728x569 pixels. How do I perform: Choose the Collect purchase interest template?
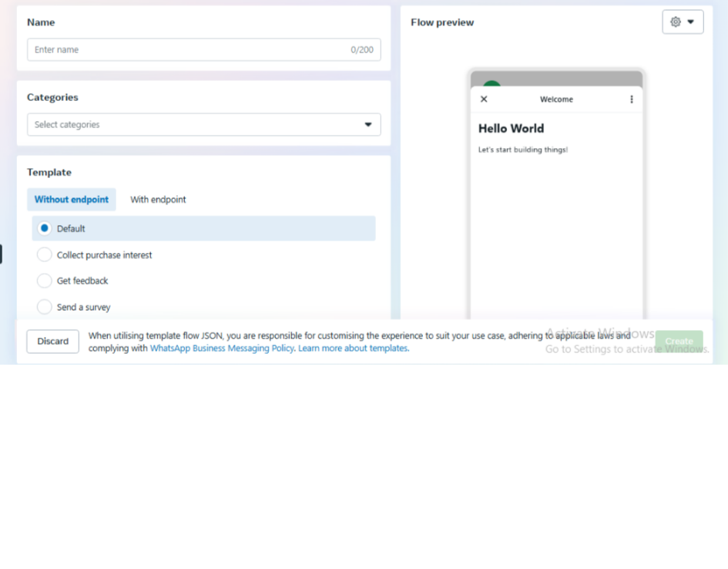coord(45,254)
